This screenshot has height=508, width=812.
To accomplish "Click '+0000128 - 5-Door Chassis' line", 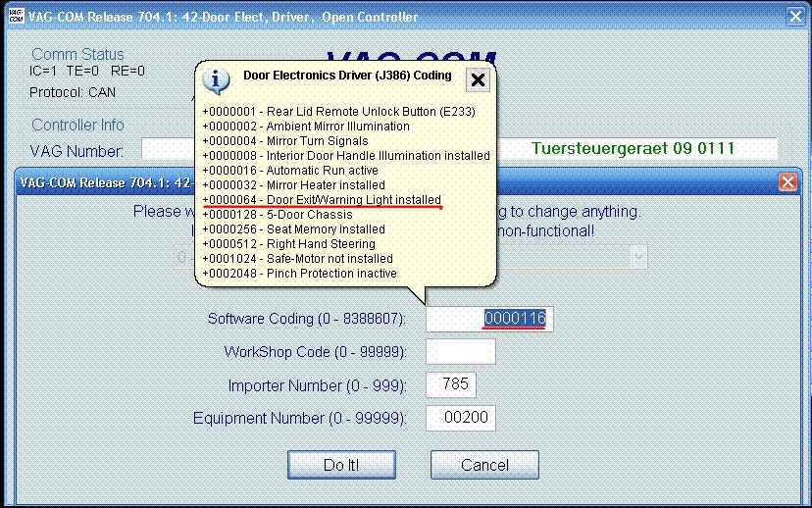I will [x=278, y=215].
